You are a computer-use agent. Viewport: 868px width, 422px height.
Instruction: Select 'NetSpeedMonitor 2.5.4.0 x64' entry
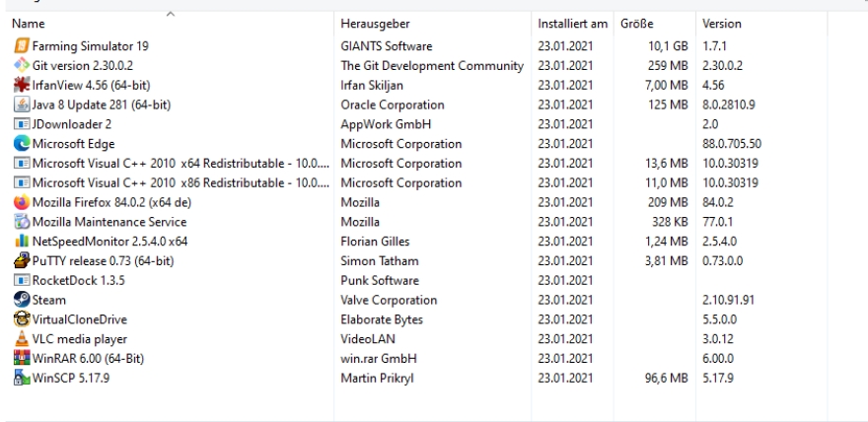click(109, 242)
